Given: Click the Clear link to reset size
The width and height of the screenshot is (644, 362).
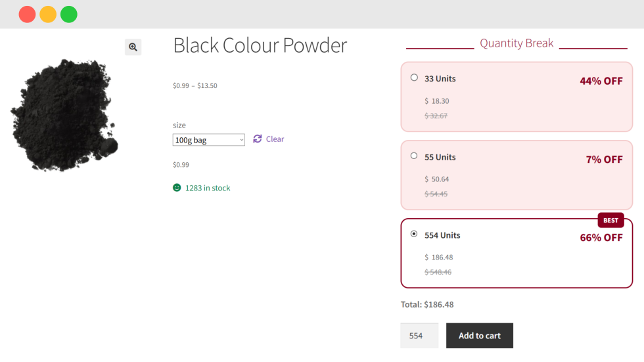Looking at the screenshot, I should click(x=275, y=139).
